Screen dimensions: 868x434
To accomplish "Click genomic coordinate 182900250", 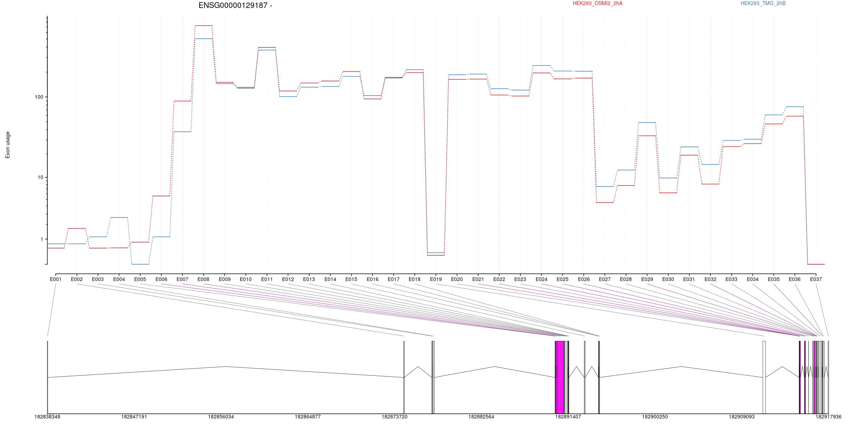I will [655, 417].
